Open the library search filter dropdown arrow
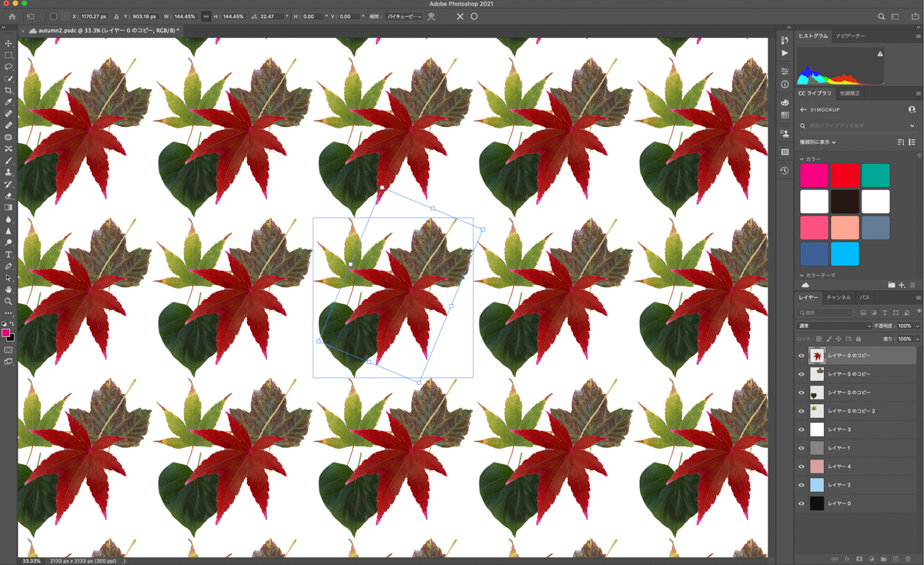Viewport: 924px width, 565px height. point(912,125)
